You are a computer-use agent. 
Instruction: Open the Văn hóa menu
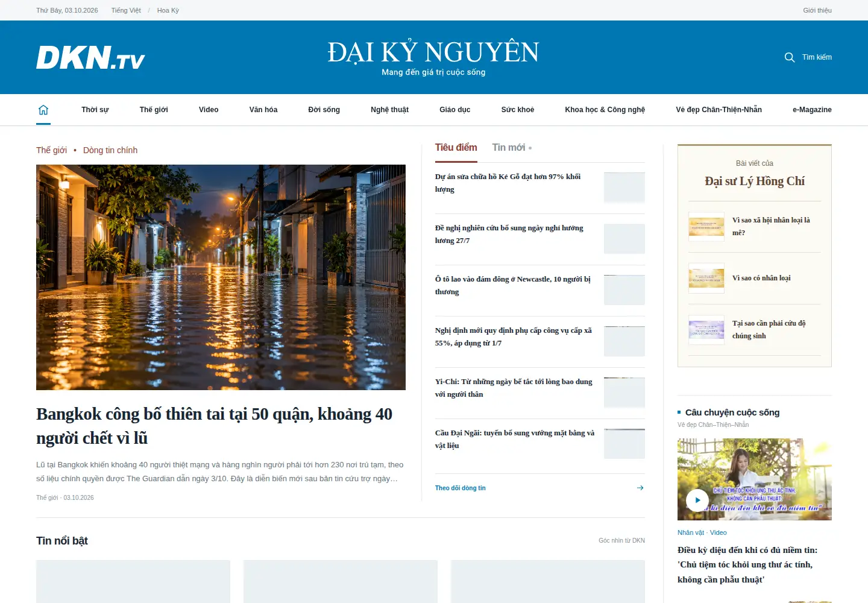coord(263,110)
